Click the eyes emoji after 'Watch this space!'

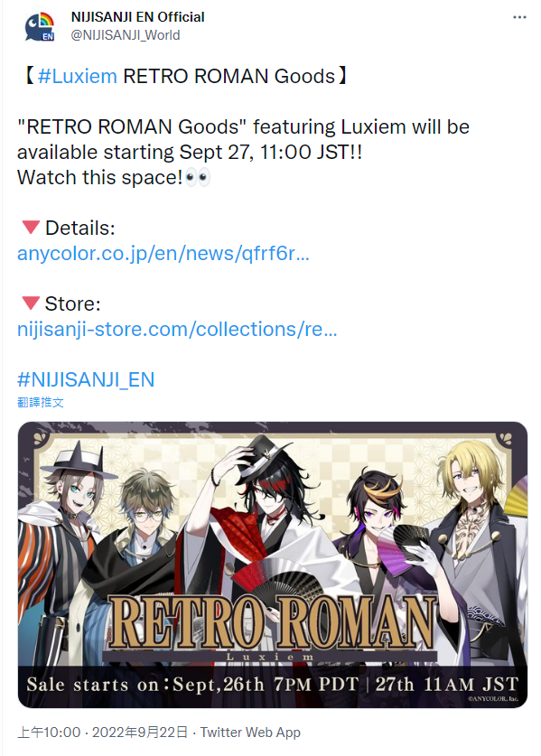point(198,177)
